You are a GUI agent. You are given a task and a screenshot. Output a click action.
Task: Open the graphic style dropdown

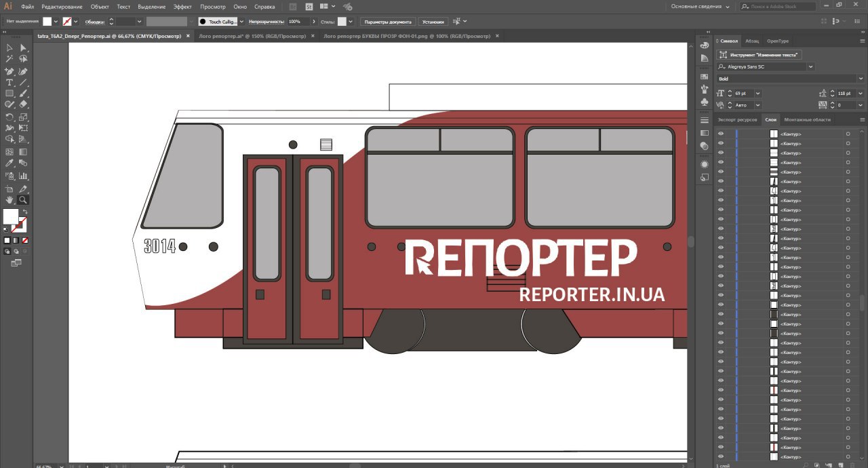(x=351, y=22)
